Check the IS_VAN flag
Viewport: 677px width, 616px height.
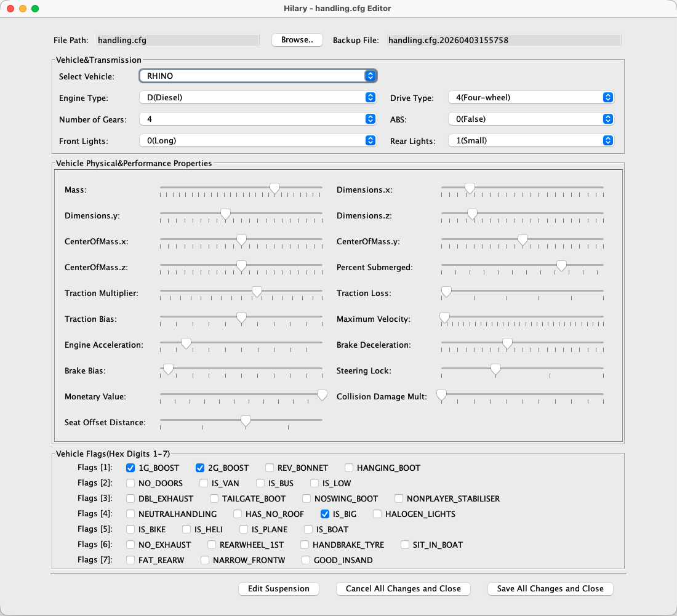(203, 483)
